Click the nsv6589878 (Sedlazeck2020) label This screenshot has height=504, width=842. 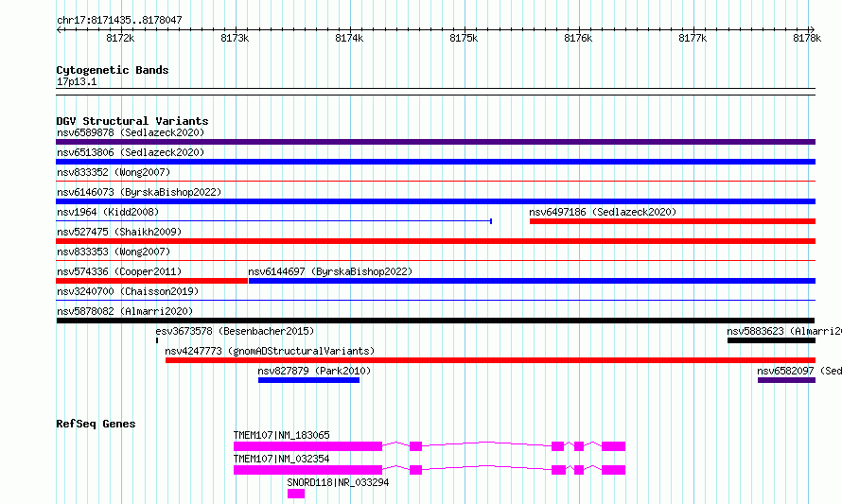(131, 132)
